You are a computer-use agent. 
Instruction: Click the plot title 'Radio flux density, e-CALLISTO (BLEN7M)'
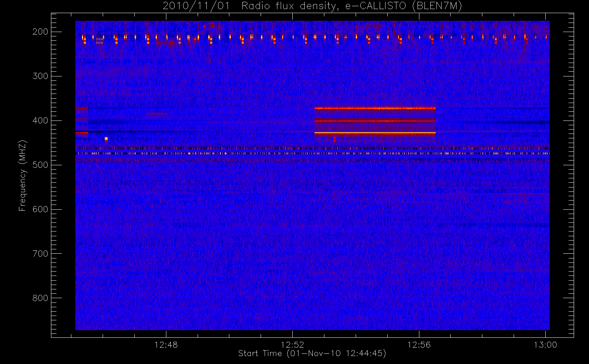coord(352,6)
